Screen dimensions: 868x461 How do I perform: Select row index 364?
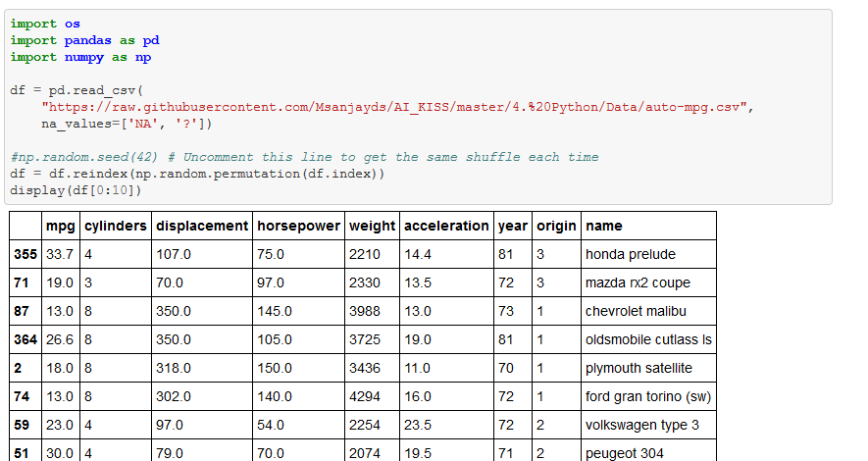pyautogui.click(x=26, y=339)
